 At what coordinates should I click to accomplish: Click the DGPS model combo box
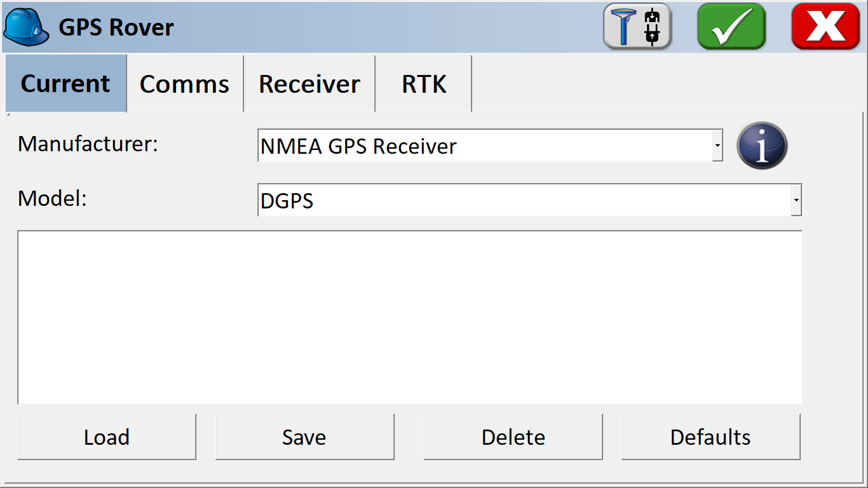pos(529,201)
